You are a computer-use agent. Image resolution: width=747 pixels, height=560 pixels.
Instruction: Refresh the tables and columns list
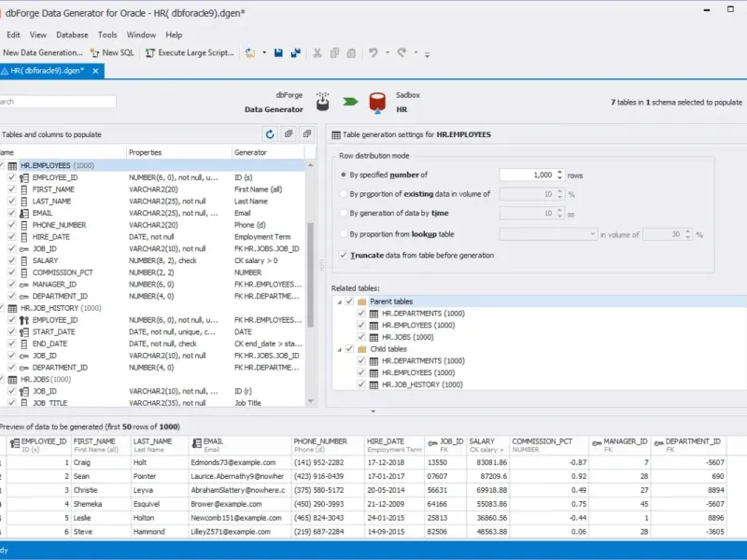[270, 134]
